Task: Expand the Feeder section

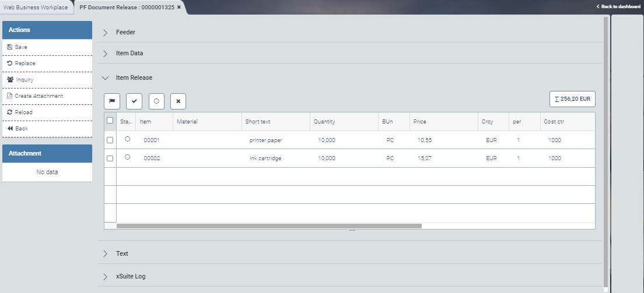Action: [125, 32]
